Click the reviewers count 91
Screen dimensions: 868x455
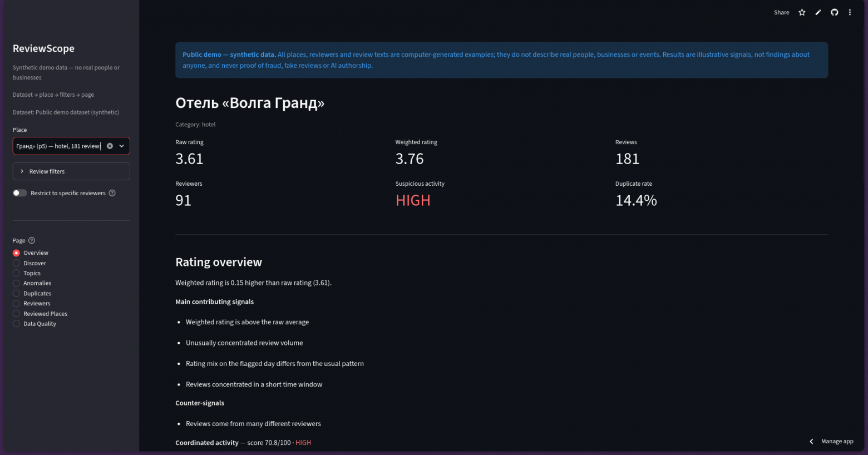(183, 200)
